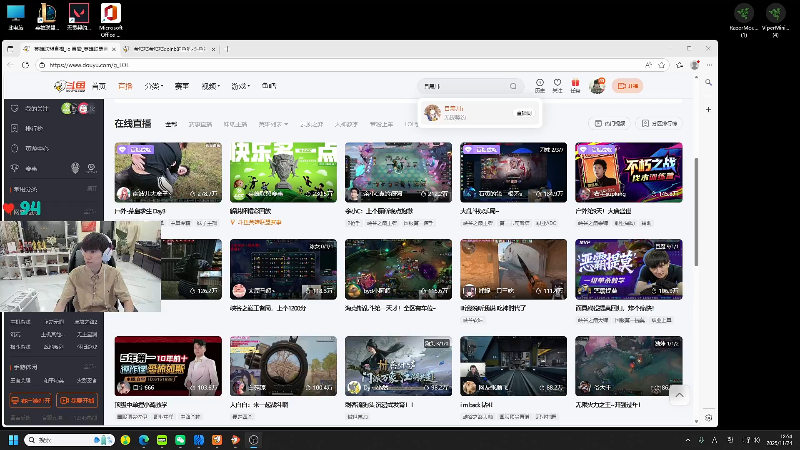Open the sniper scope stream thumbnail
800x450 pixels.
point(283,366)
